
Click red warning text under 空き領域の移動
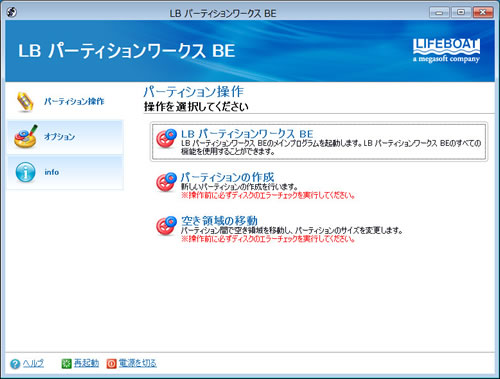coord(268,239)
